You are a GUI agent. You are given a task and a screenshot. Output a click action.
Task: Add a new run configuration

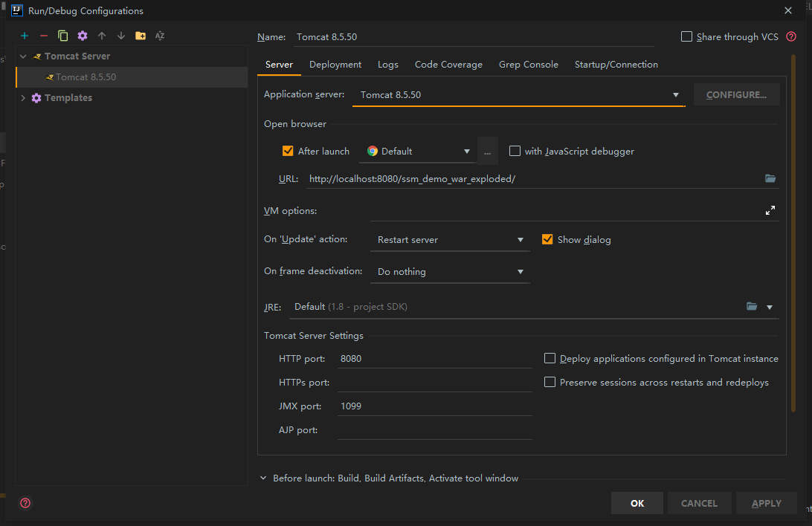click(24, 35)
